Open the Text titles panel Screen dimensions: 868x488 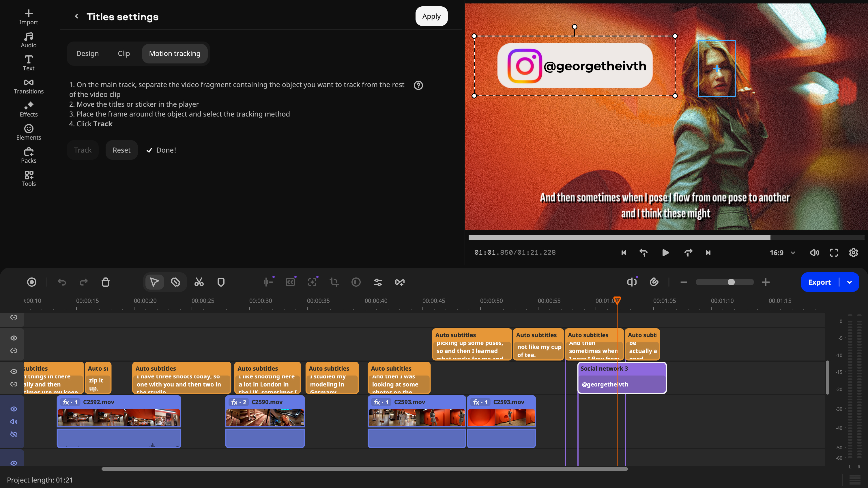point(29,63)
